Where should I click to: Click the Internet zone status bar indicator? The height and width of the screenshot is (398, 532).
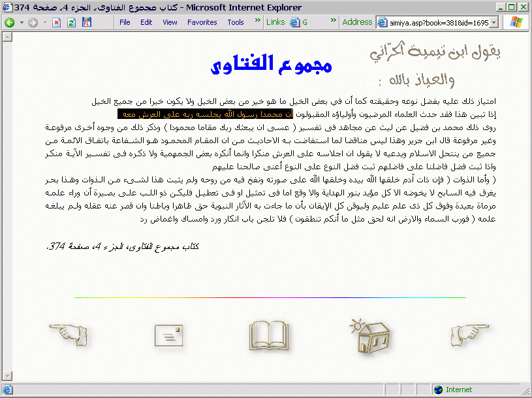tap(453, 390)
